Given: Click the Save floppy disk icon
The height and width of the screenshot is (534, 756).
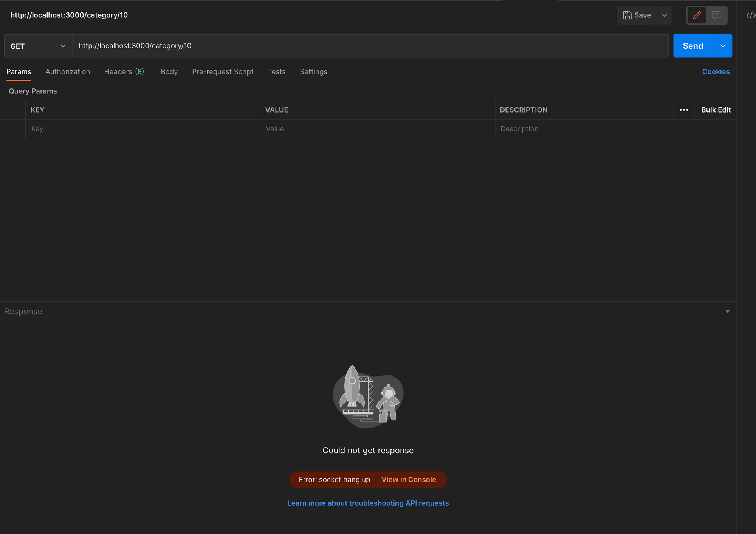Looking at the screenshot, I should click(x=627, y=15).
